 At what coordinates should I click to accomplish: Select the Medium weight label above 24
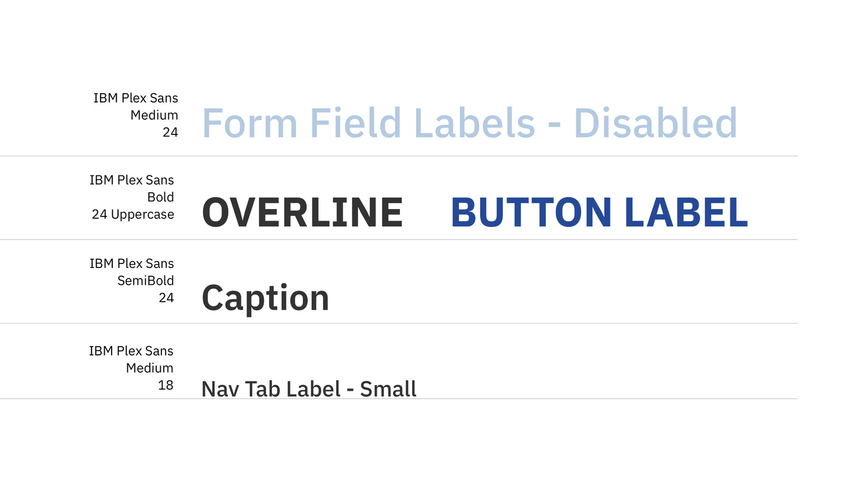pos(154,115)
